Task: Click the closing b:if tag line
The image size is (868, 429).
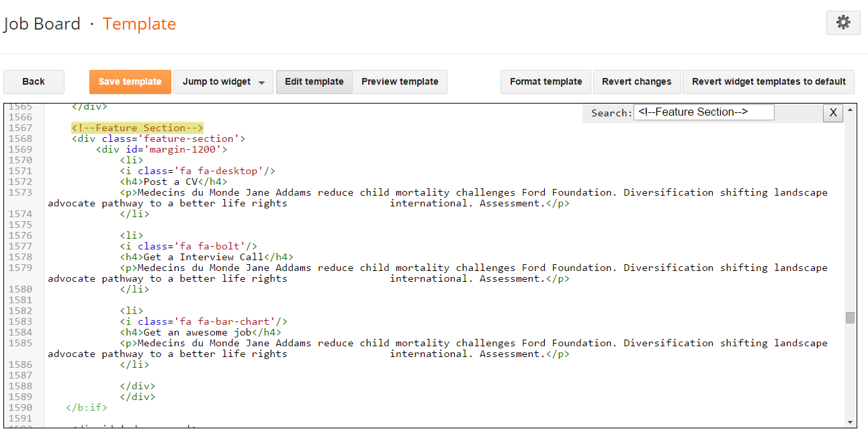Action: 87,407
